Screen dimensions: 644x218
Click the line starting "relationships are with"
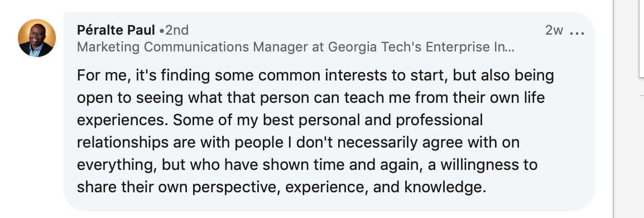298,143
